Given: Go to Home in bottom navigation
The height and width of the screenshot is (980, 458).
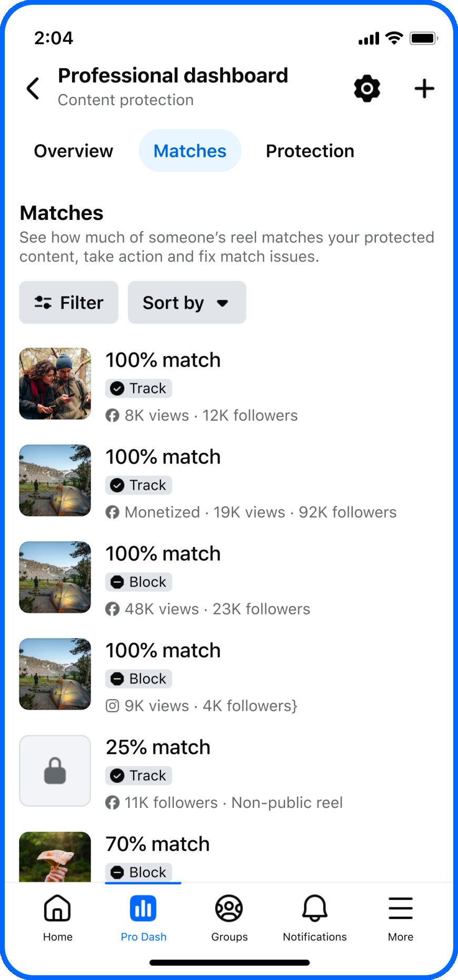Looking at the screenshot, I should click(x=57, y=917).
